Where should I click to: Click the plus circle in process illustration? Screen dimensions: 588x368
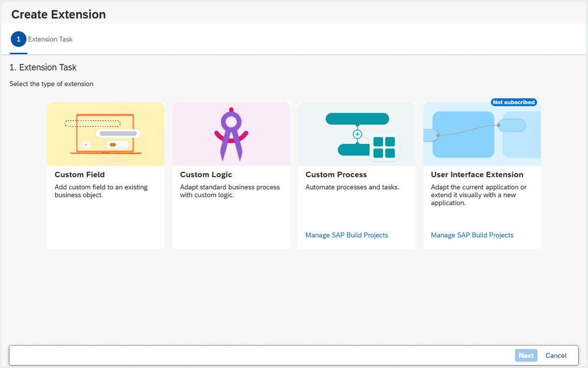[357, 134]
